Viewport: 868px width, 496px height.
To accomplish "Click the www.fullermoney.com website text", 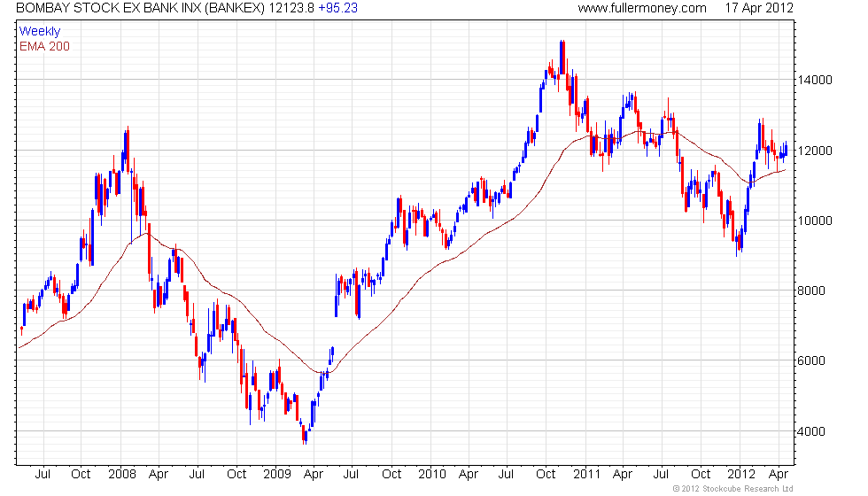I will [642, 8].
